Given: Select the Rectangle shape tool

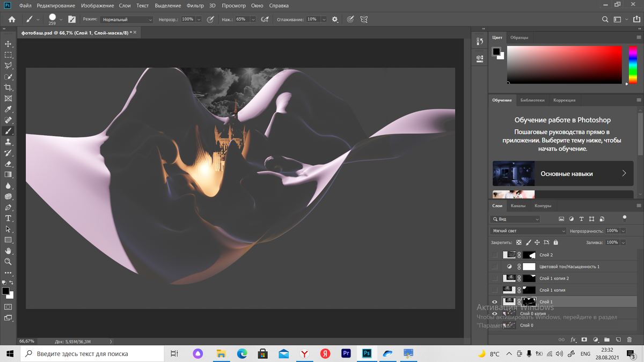Looking at the screenshot, I should [x=8, y=240].
